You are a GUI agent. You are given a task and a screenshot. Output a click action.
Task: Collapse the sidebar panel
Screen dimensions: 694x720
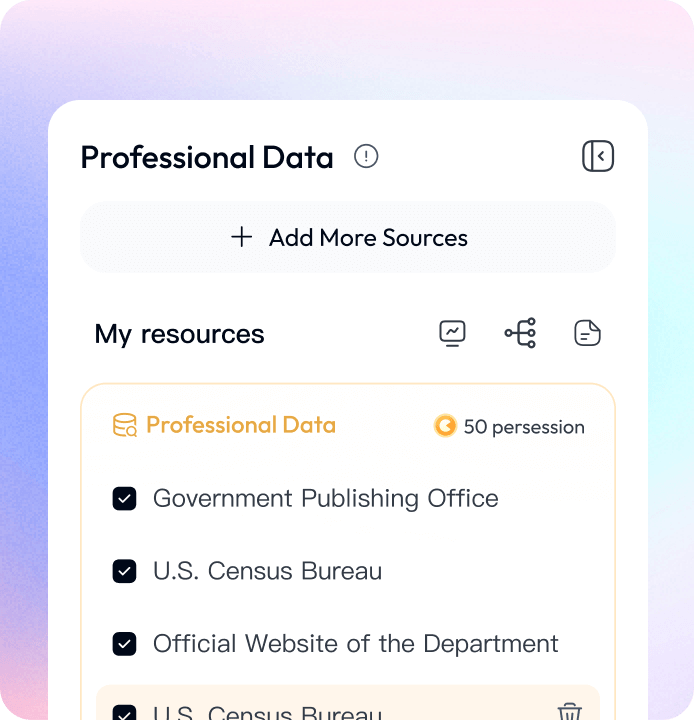click(x=598, y=157)
